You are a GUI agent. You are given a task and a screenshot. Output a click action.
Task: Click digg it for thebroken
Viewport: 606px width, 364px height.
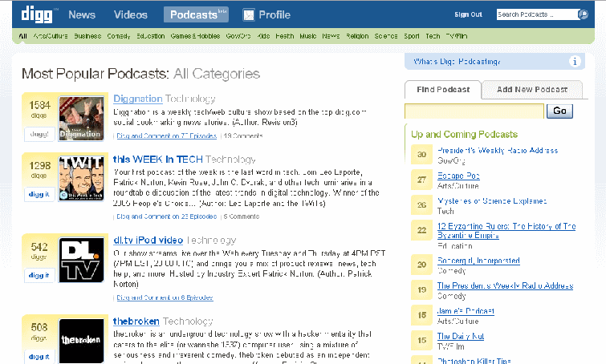[39, 356]
